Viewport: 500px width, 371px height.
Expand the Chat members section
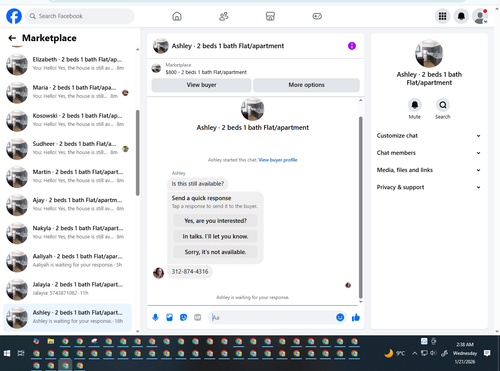429,153
